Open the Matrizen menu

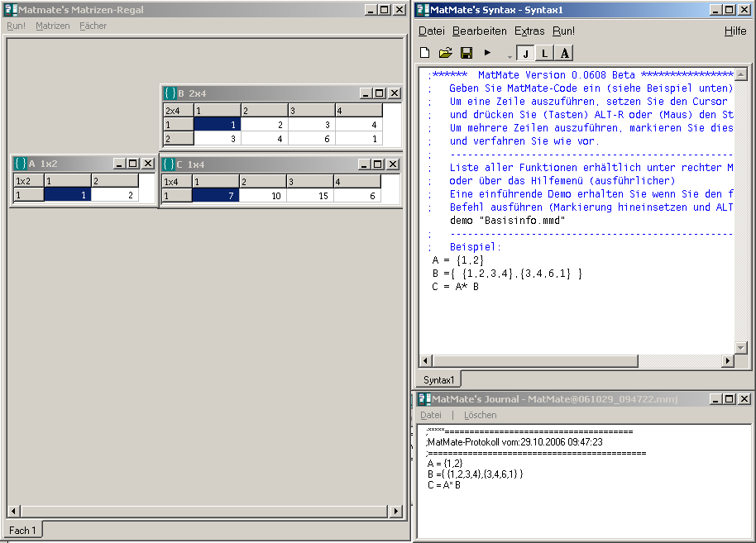pyautogui.click(x=53, y=26)
